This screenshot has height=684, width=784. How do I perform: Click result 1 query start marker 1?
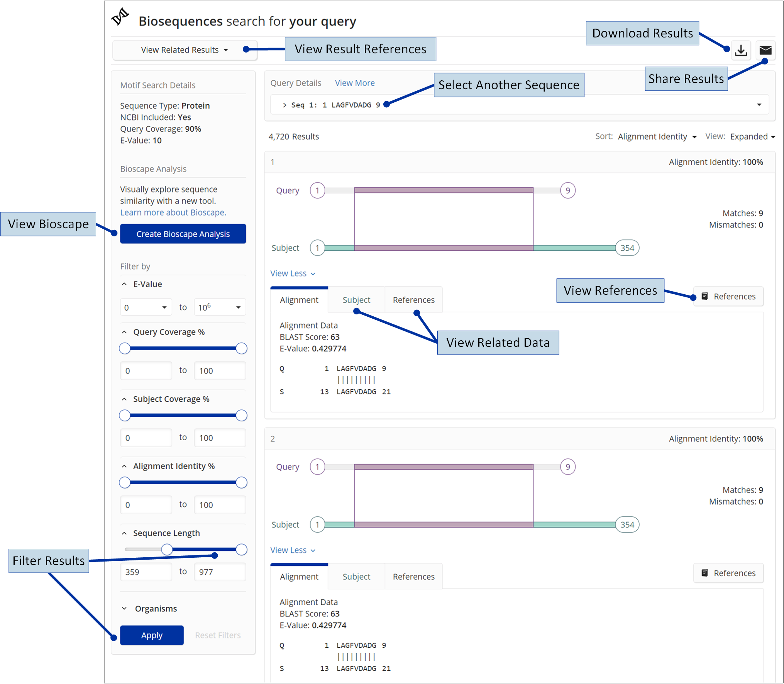pyautogui.click(x=318, y=190)
